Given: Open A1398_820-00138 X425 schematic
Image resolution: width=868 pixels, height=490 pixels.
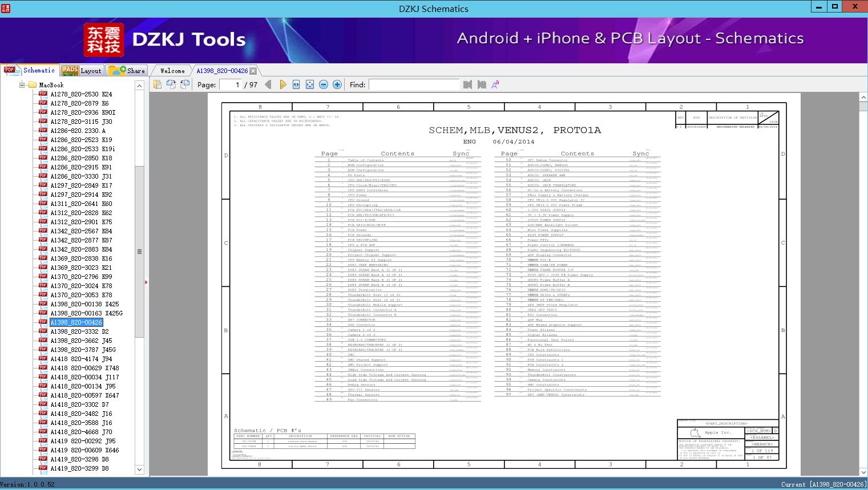Looking at the screenshot, I should pyautogui.click(x=84, y=304).
